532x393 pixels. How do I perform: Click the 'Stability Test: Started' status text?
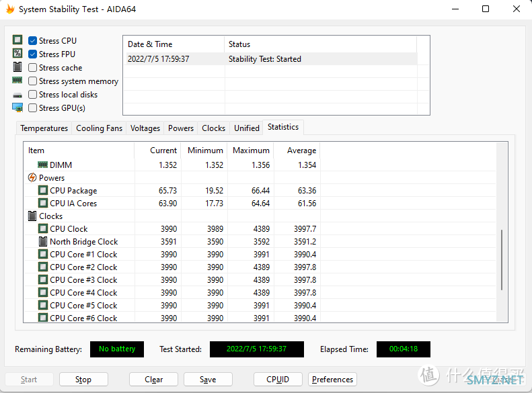264,59
